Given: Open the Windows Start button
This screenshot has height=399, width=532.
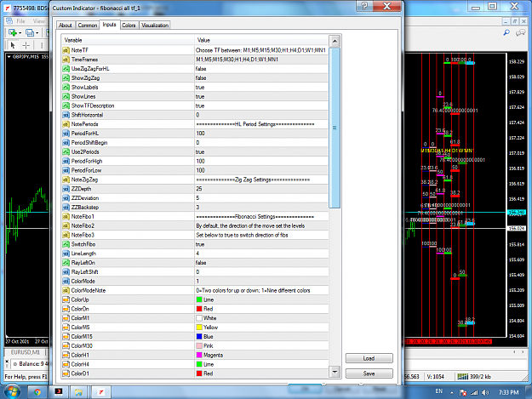Looking at the screenshot, I should pyautogui.click(x=12, y=392).
